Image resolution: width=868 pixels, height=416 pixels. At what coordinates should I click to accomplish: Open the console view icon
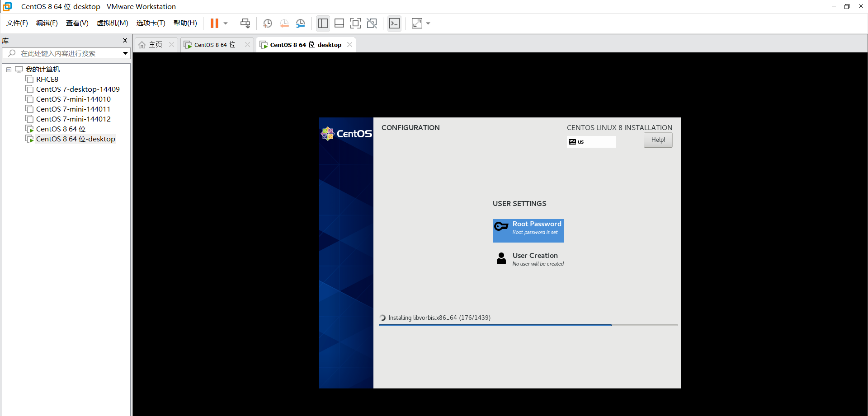click(394, 23)
